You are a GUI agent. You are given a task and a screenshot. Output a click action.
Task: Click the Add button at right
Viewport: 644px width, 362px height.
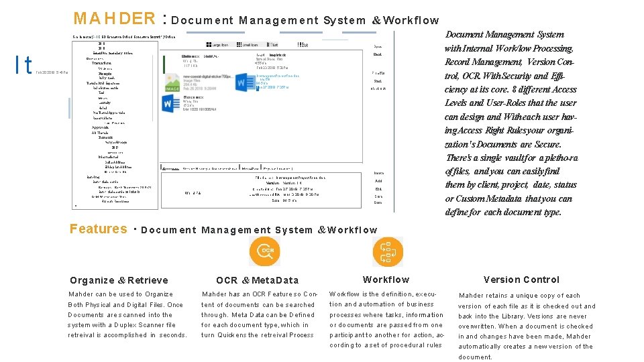point(378,181)
